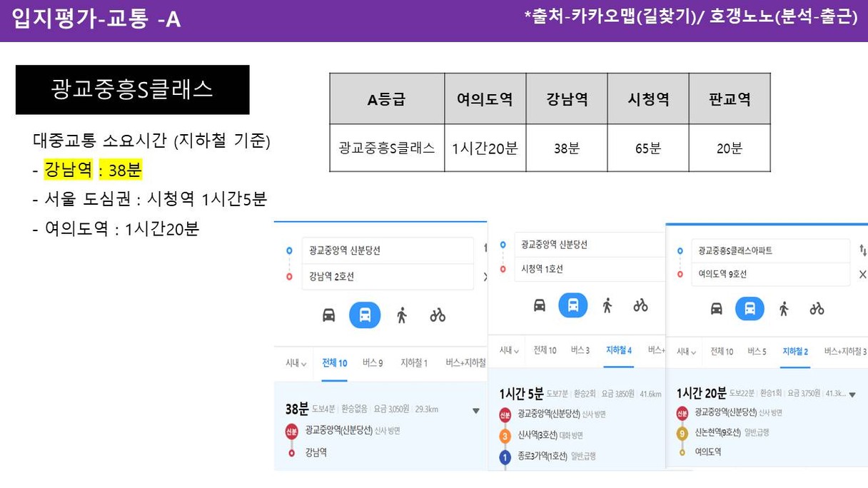Open 시내 dropdown in the 강남역 panel
Viewport: 868px width, 488px height.
point(296,363)
